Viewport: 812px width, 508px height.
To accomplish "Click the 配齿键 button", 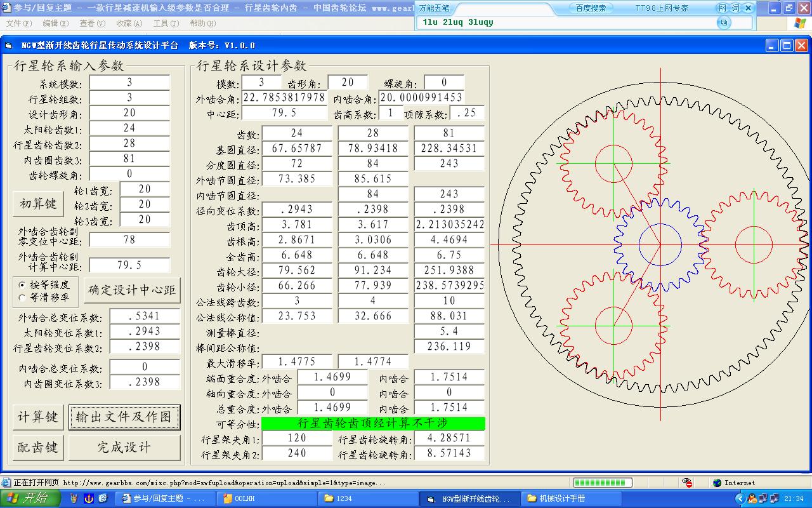I will pyautogui.click(x=38, y=448).
